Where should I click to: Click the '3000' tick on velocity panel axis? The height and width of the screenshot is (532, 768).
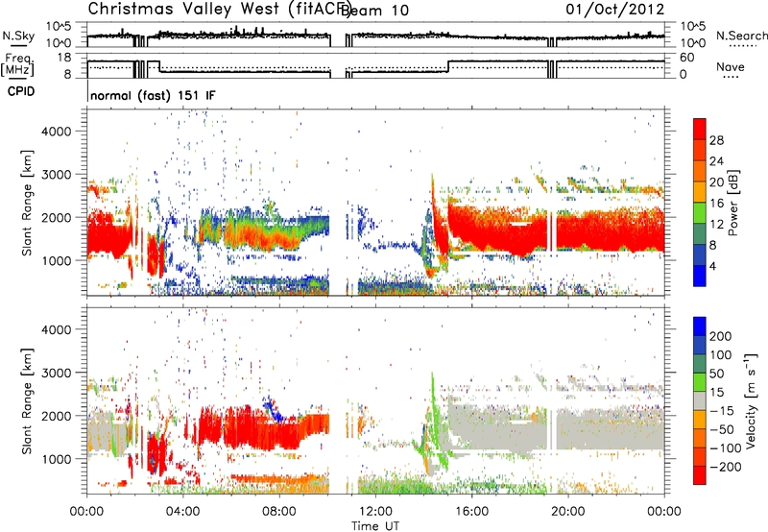tap(56, 373)
